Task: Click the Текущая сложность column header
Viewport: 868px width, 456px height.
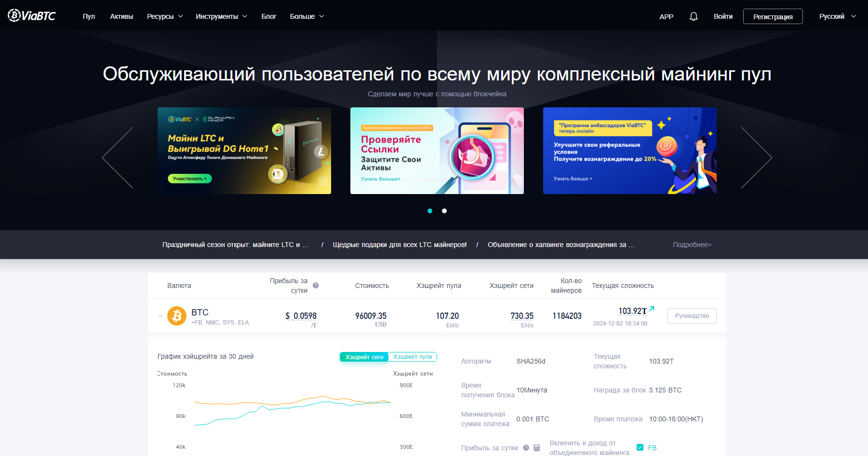Action: [x=623, y=286]
